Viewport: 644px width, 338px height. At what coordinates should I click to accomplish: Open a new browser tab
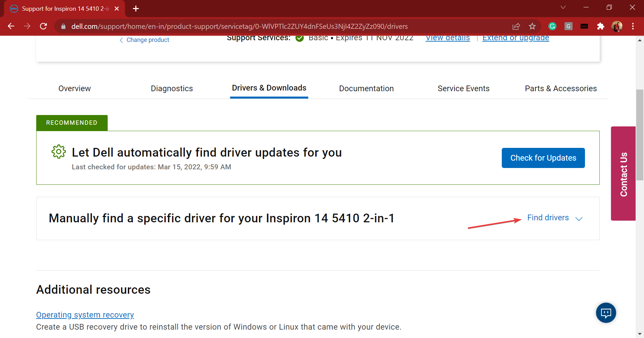coord(136,9)
